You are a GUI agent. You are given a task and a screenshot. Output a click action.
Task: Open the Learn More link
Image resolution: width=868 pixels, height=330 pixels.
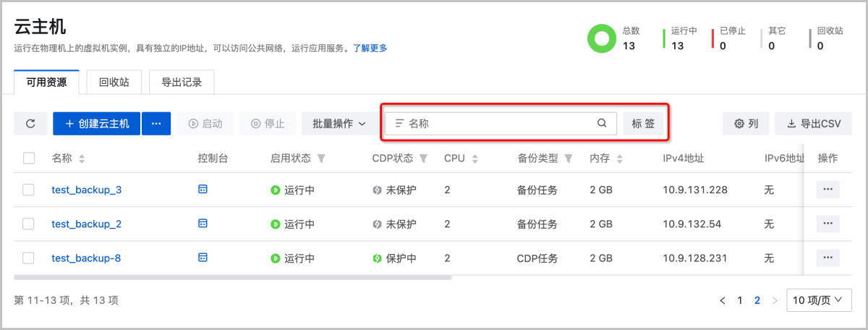coord(370,48)
